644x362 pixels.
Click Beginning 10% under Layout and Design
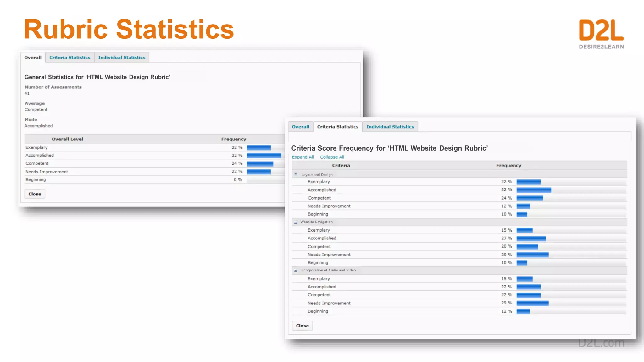(x=459, y=214)
